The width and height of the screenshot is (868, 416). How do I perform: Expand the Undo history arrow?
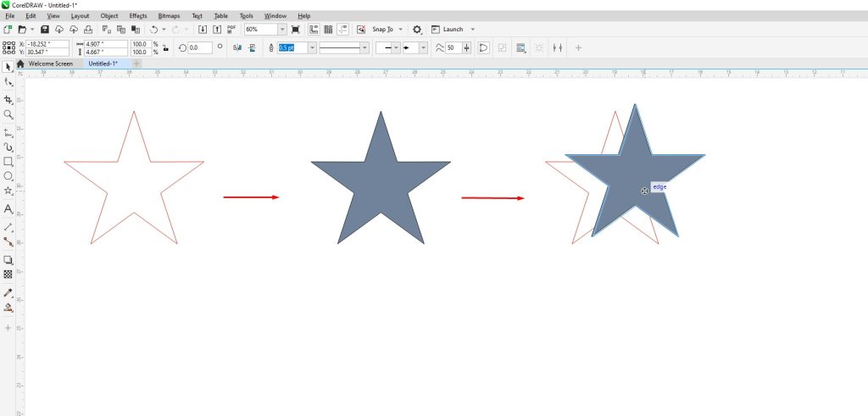click(164, 30)
